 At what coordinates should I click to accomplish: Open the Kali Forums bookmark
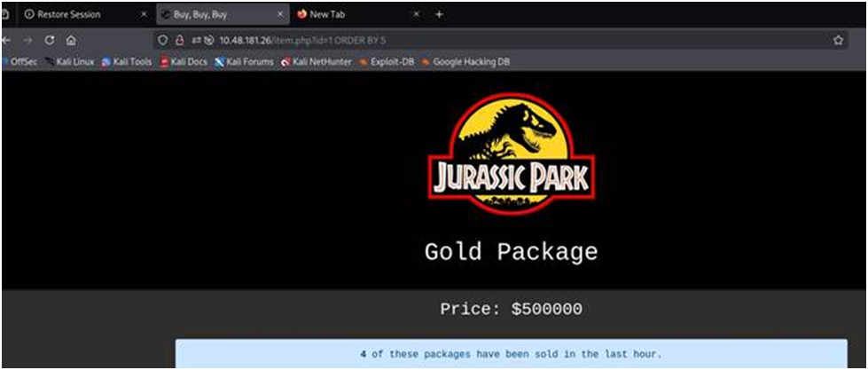pos(244,62)
